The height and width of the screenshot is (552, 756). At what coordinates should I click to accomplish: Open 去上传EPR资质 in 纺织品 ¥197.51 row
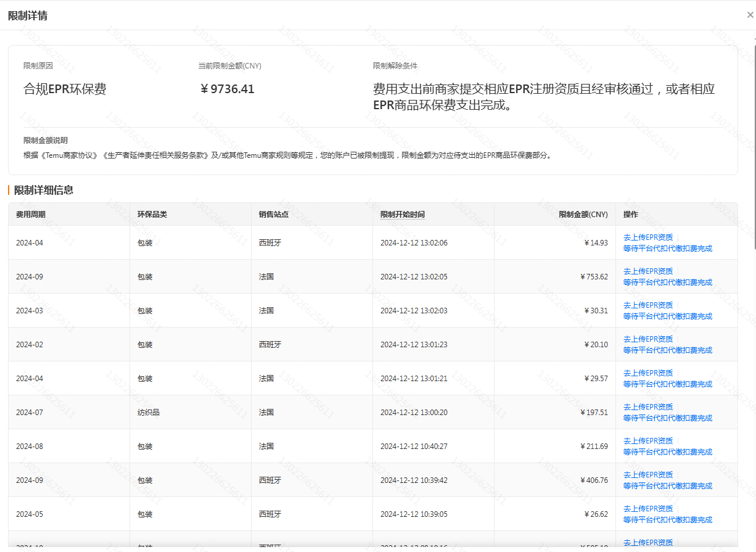pos(648,407)
